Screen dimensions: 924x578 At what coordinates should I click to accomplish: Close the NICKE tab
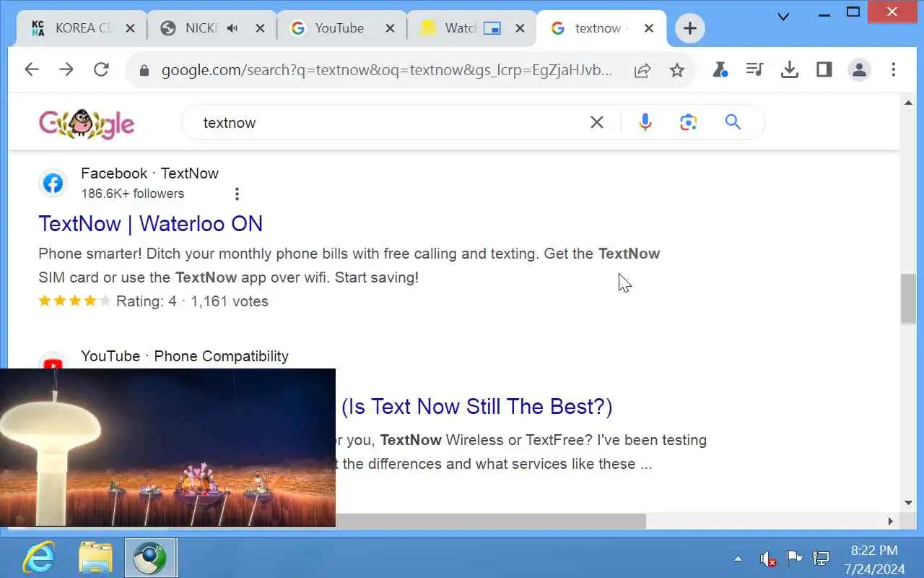pos(260,28)
